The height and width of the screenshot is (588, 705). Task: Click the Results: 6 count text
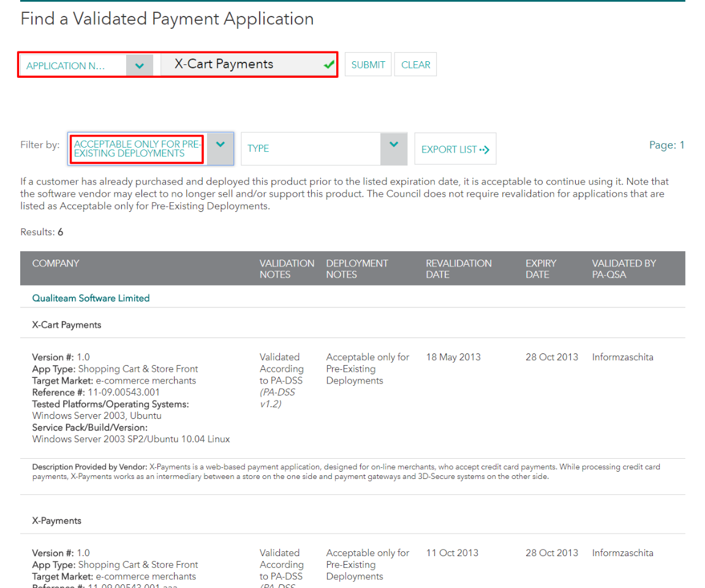click(42, 232)
